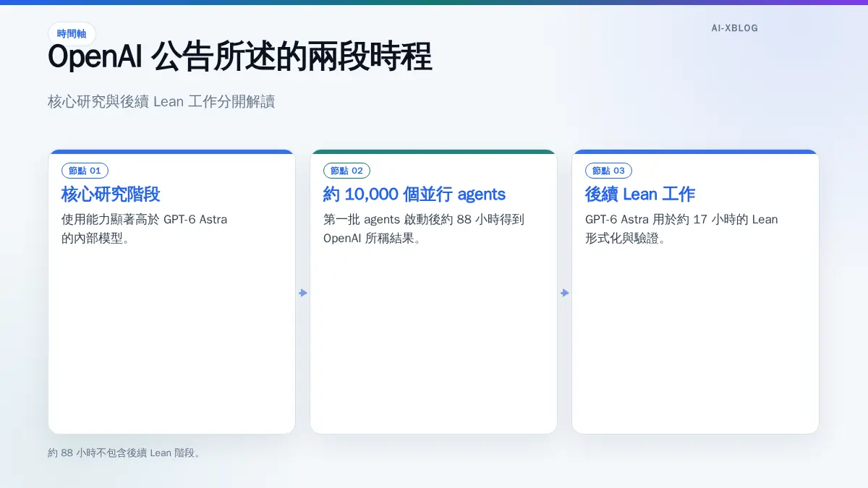Click arrow icon between cards 01 and 02
The image size is (868, 488).
tap(303, 293)
